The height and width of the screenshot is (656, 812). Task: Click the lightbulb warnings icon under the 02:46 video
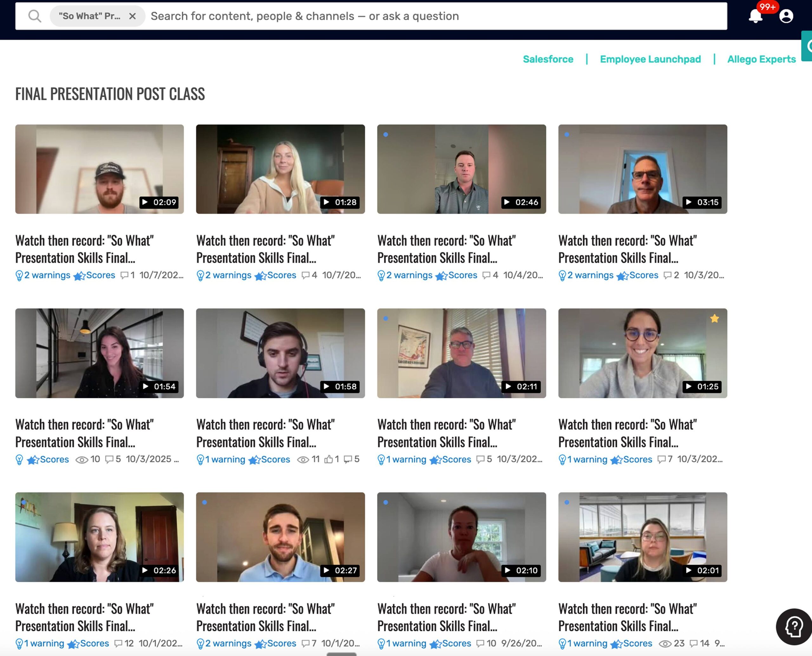coord(381,275)
